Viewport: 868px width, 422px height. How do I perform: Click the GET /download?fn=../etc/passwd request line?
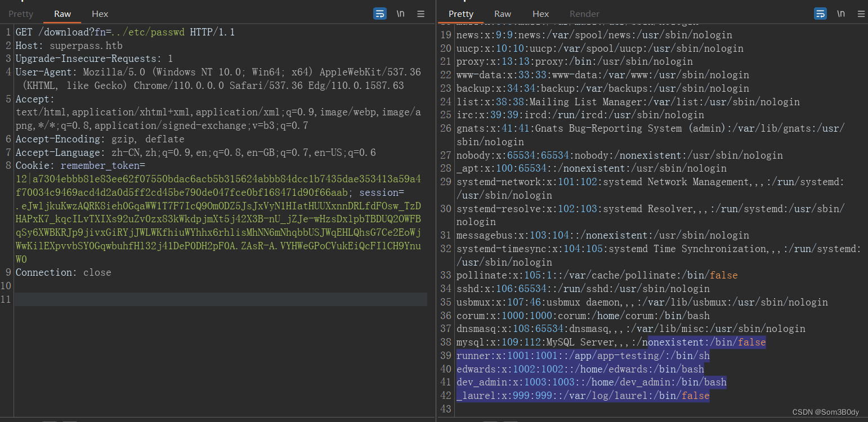tap(125, 32)
